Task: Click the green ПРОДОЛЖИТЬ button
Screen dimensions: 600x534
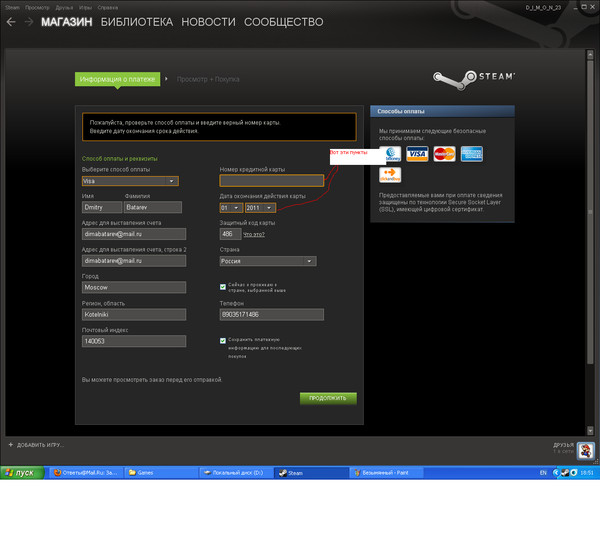Action: pos(328,398)
